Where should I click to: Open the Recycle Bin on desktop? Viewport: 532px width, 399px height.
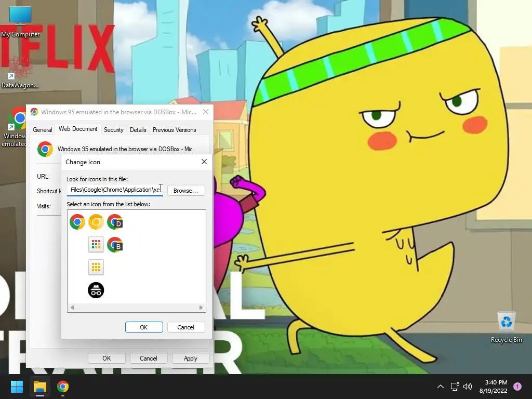[506, 327]
